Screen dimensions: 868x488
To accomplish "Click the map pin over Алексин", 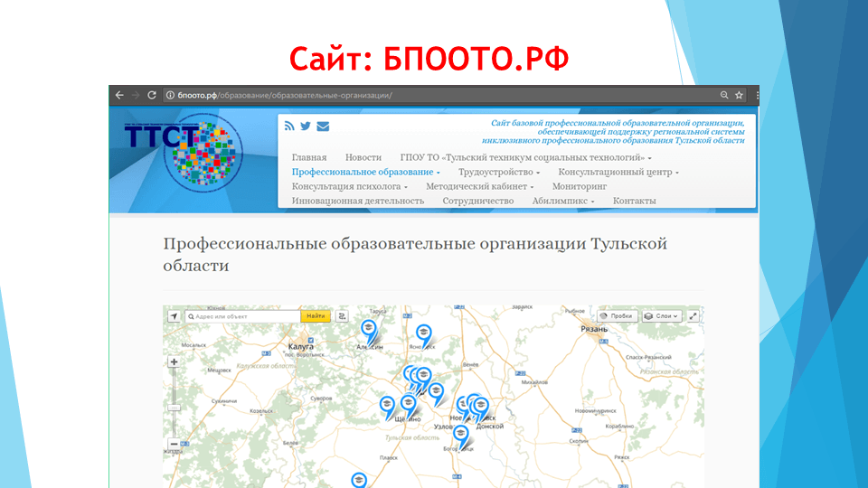I will (369, 331).
